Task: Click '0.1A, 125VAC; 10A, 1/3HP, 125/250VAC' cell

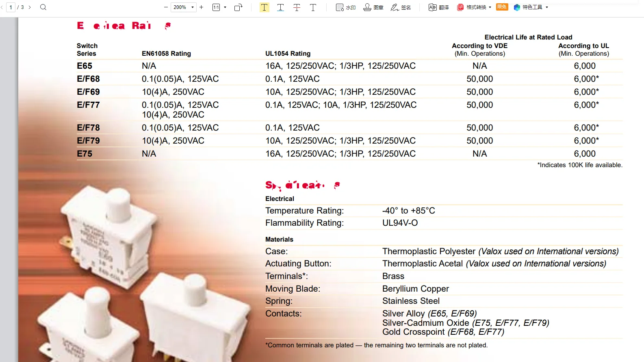Action: (341, 105)
